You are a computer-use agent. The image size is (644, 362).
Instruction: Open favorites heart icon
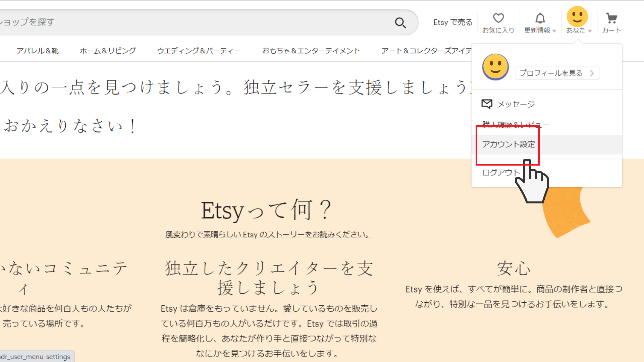point(498,18)
